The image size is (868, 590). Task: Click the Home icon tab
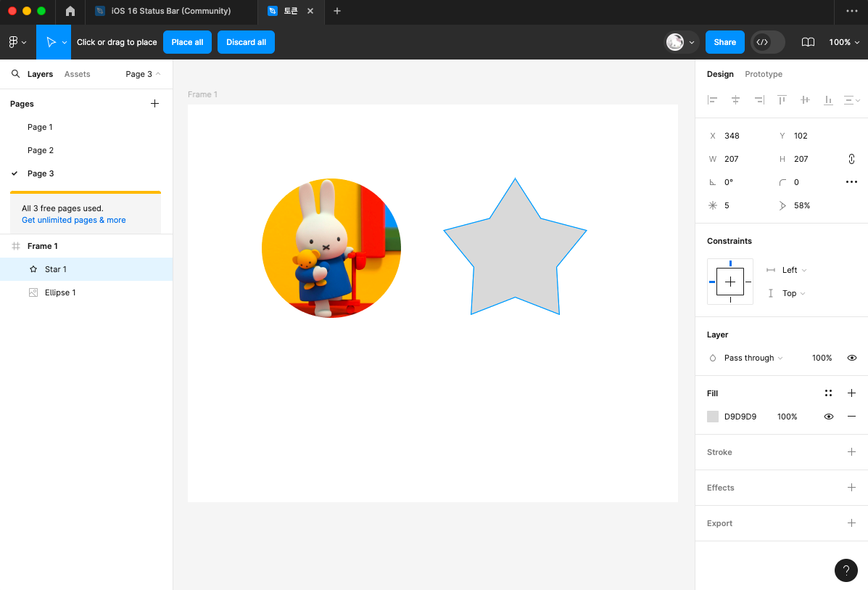pos(70,11)
